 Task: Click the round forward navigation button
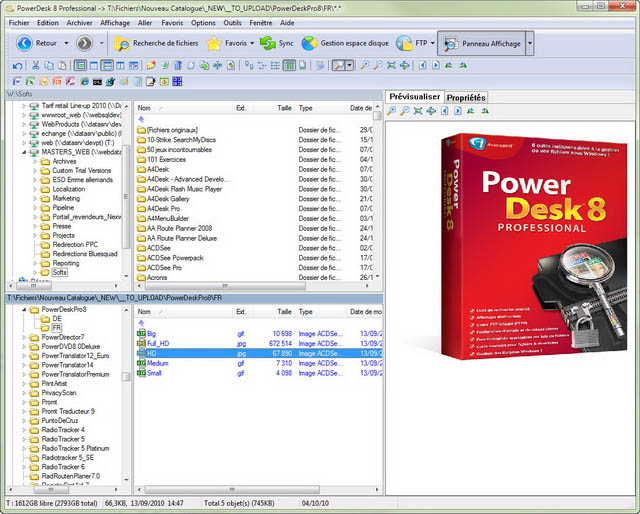coord(84,43)
